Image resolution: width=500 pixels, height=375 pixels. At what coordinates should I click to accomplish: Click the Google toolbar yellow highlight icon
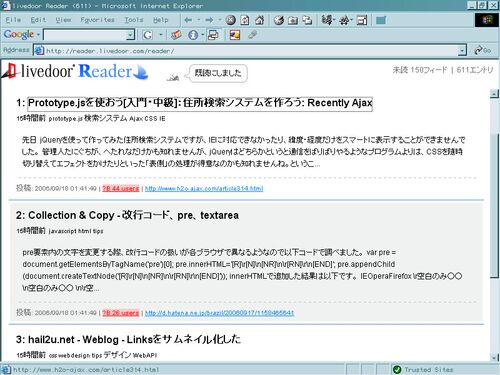tap(235, 35)
